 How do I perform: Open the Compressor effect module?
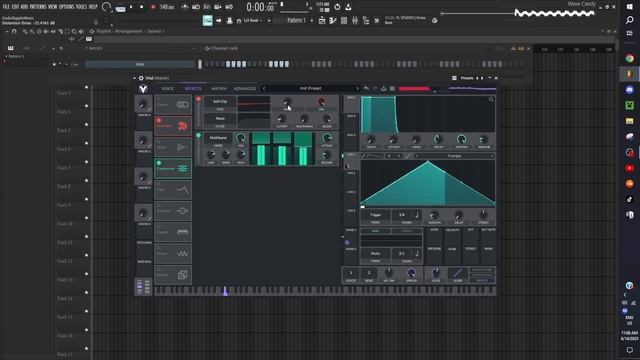point(173,168)
